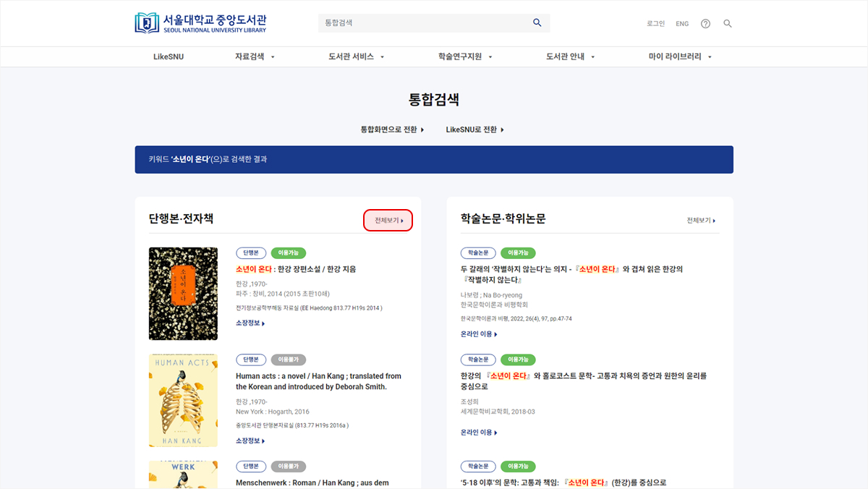This screenshot has width=868, height=489.
Task: Open the help question mark icon
Action: 705,23
